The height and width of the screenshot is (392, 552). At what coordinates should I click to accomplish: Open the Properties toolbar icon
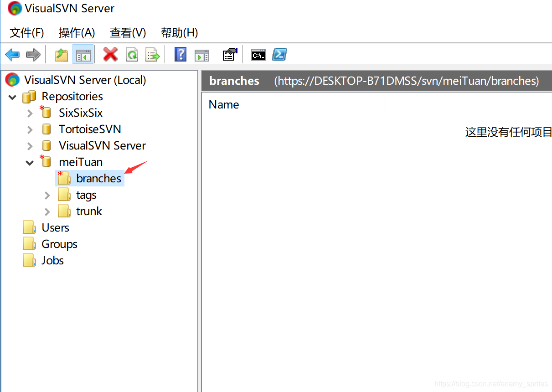click(x=230, y=55)
